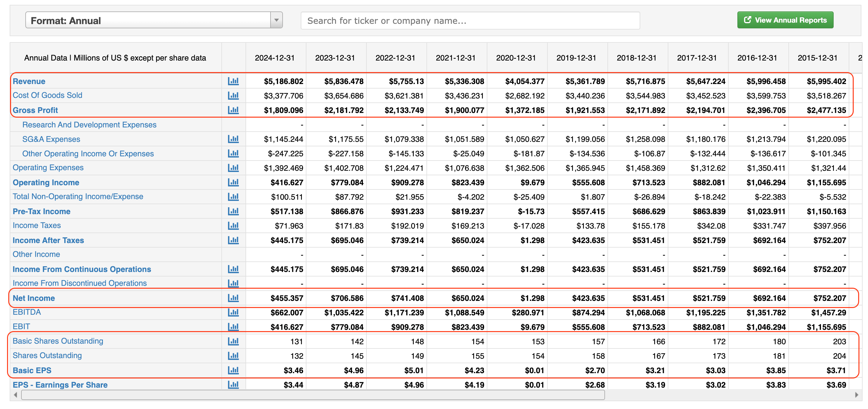
Task: Click the Net Income bar chart icon
Action: tap(233, 298)
